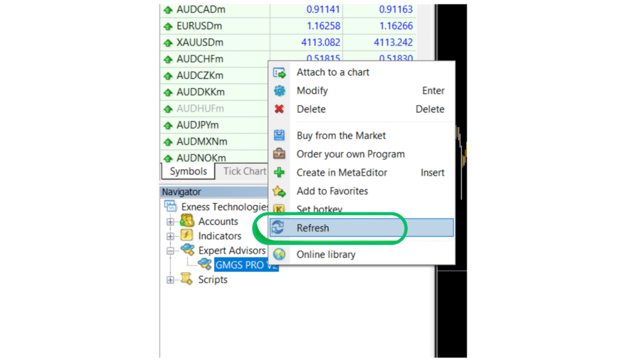Choose Refresh from the context menu
This screenshot has height=362, width=644.
(x=313, y=228)
